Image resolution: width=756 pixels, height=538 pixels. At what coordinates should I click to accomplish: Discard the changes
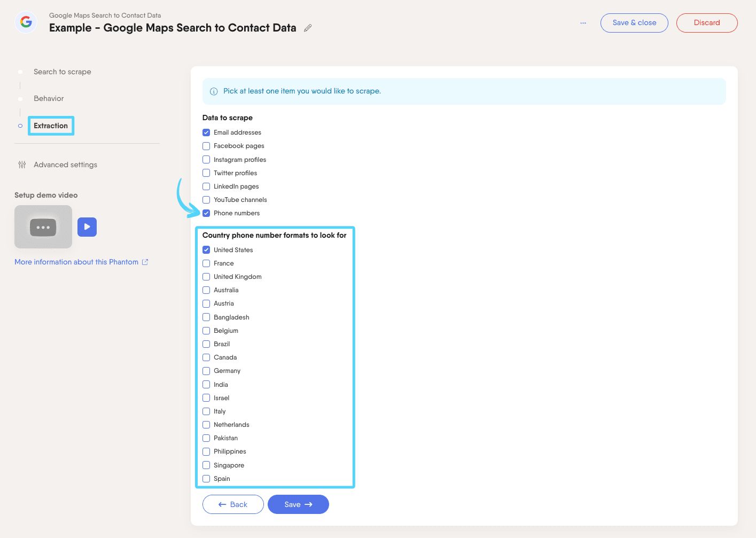point(707,23)
